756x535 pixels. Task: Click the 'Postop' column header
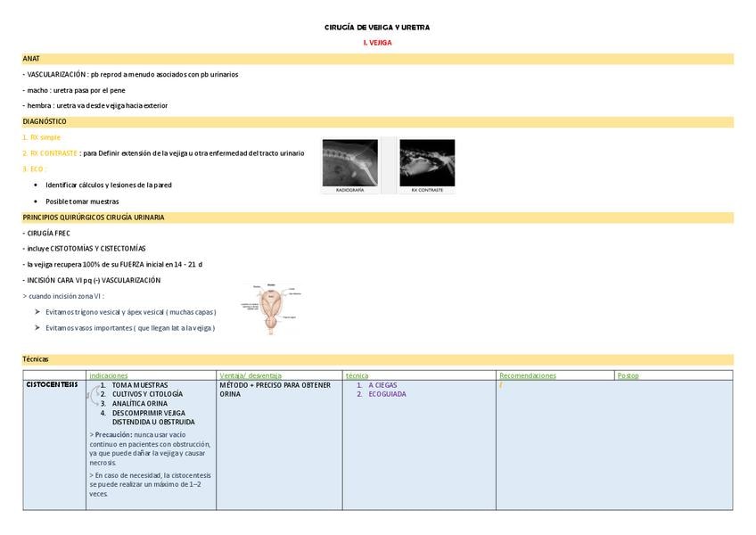[628, 375]
